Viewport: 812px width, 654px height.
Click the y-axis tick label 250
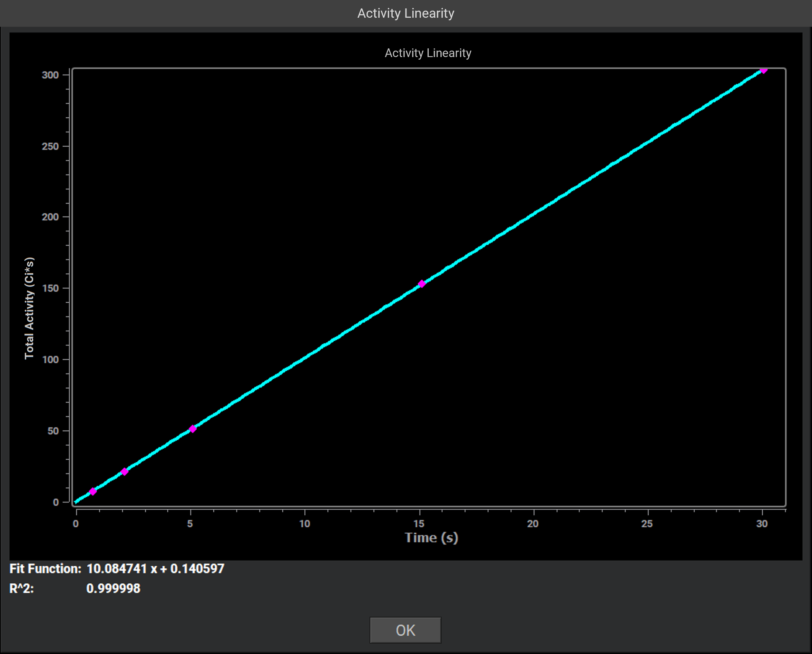51,146
